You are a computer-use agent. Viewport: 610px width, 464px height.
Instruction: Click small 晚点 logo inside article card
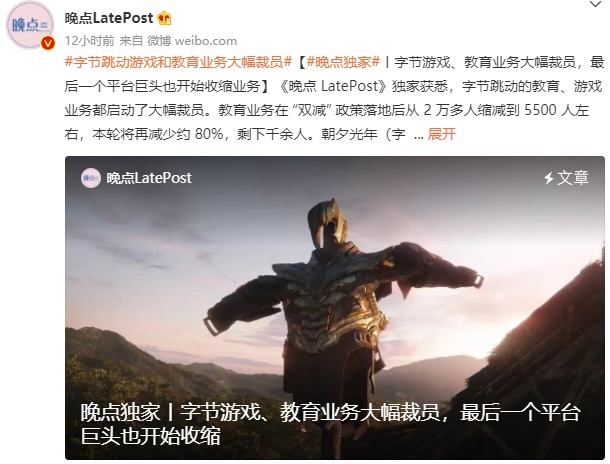click(91, 178)
